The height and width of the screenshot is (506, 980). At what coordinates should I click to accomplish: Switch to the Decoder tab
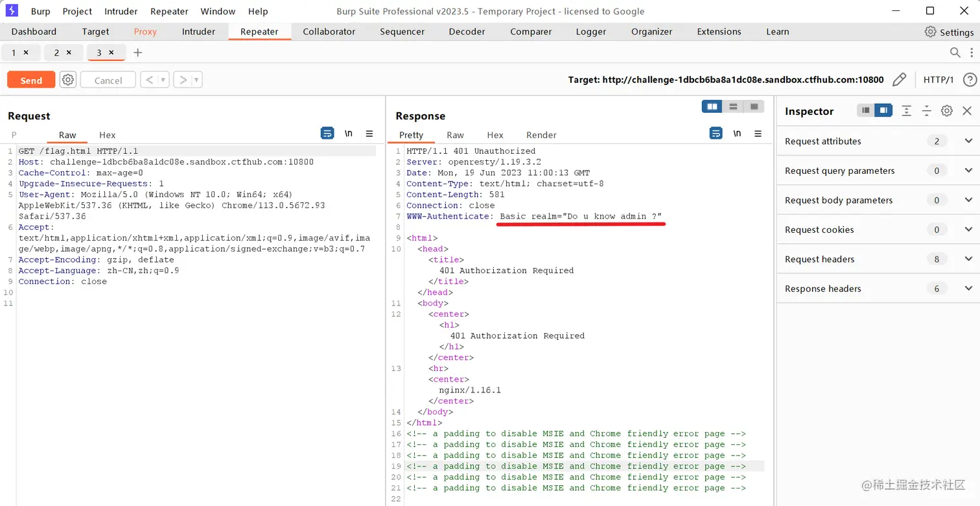pyautogui.click(x=467, y=32)
